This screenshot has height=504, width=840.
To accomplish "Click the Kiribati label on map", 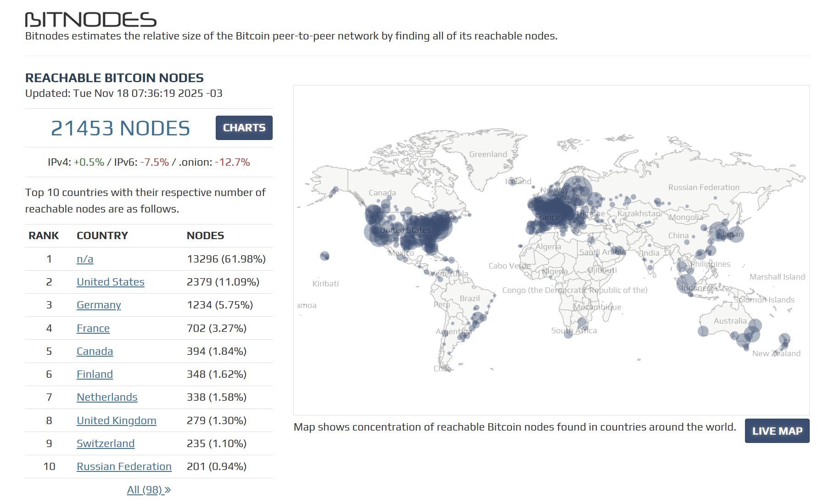I will click(325, 284).
